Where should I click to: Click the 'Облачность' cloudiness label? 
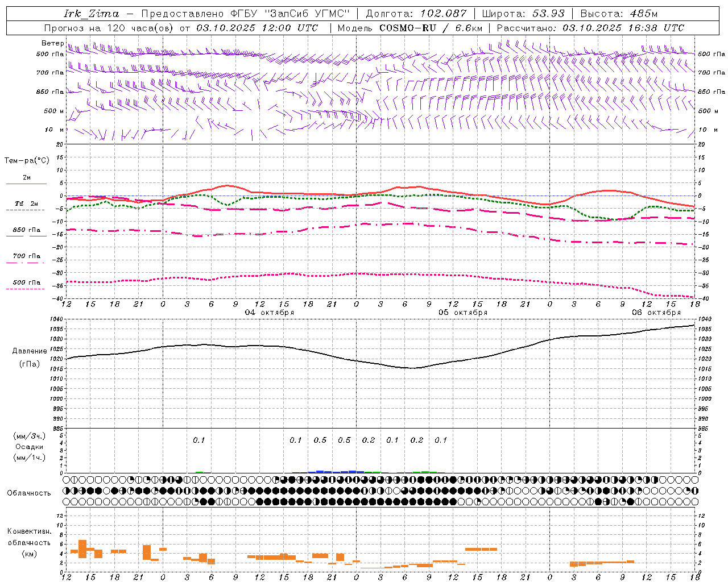click(x=29, y=493)
